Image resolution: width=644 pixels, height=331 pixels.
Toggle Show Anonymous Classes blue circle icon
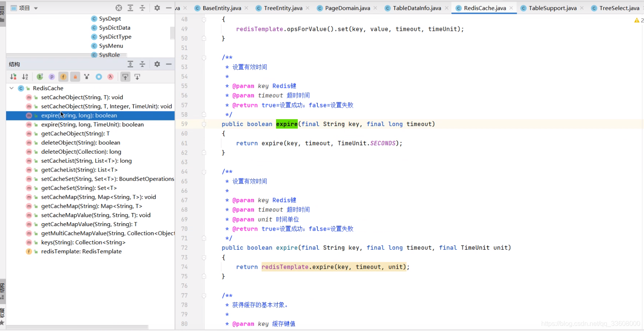99,76
